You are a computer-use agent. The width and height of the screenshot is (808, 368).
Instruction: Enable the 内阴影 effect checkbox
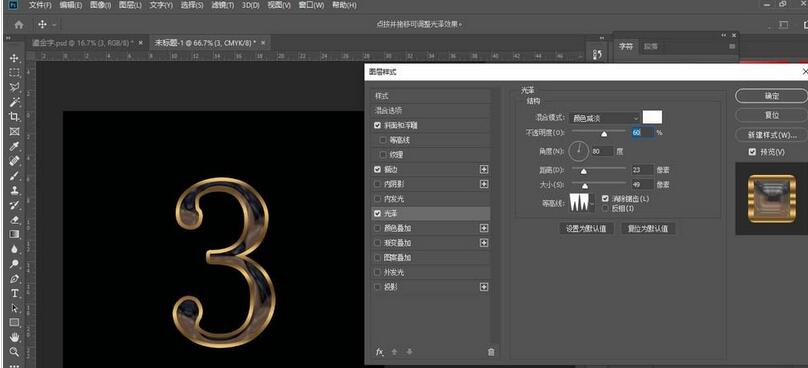tap(378, 183)
